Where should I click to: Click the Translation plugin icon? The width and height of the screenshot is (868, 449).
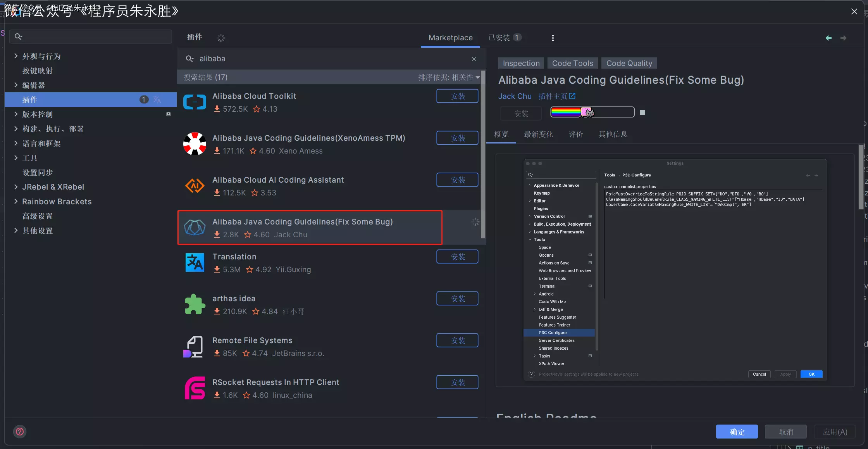(195, 262)
